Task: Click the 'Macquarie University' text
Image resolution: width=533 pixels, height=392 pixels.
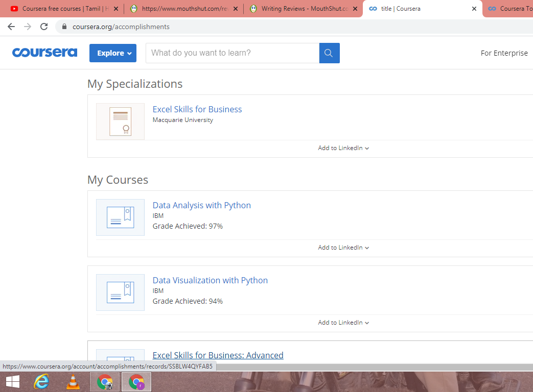Action: click(183, 120)
